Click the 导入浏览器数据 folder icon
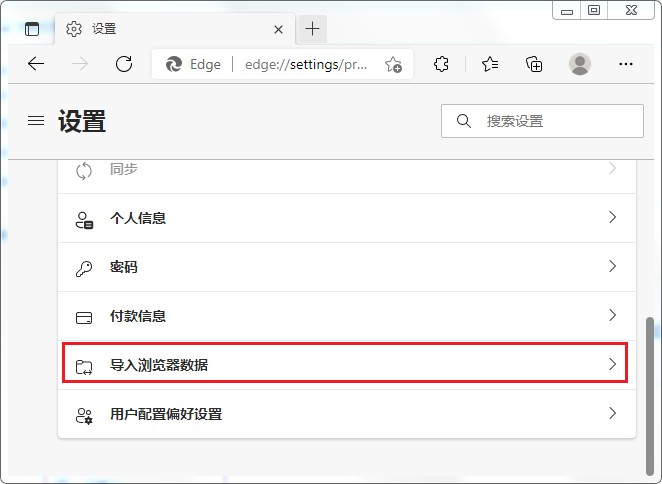The width and height of the screenshot is (662, 484). coord(84,367)
